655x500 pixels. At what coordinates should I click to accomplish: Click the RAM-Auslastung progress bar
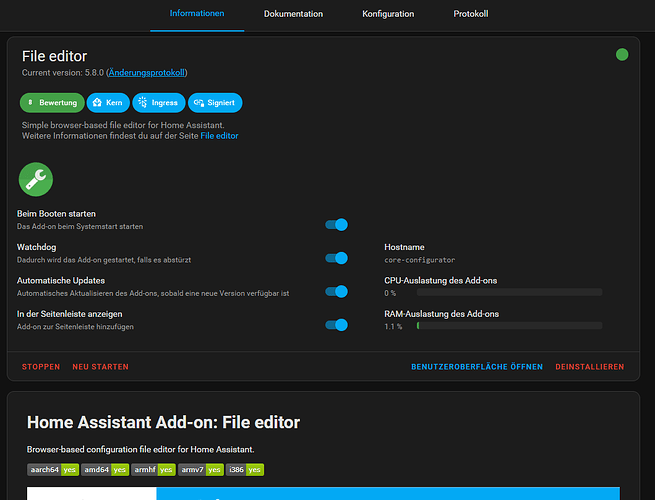(510, 326)
